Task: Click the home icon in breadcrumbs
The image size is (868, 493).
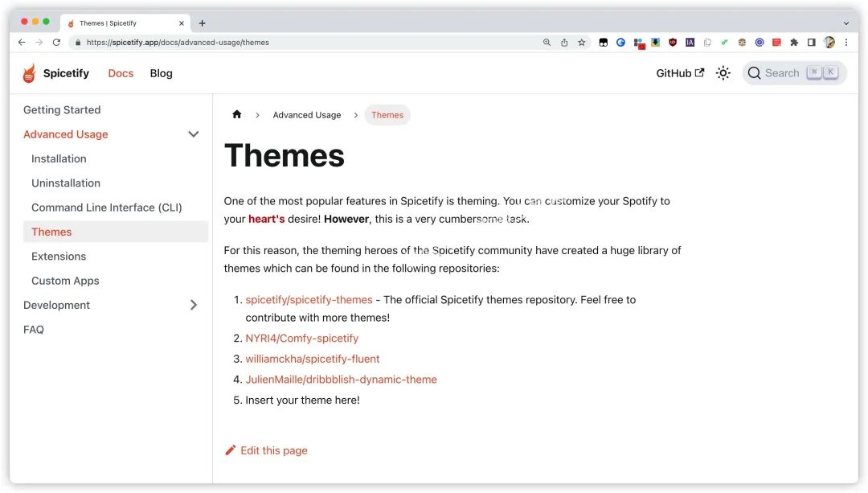Action: point(237,115)
